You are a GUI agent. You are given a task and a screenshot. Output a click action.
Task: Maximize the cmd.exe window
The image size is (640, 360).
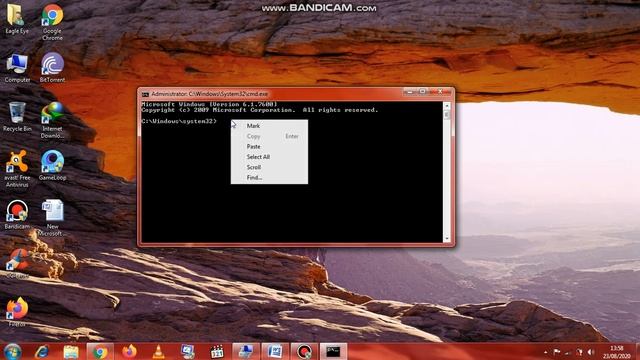(x=422, y=92)
